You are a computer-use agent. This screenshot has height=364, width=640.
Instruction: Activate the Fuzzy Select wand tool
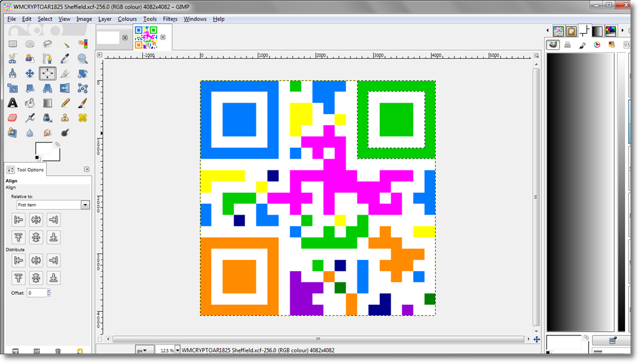(x=65, y=44)
